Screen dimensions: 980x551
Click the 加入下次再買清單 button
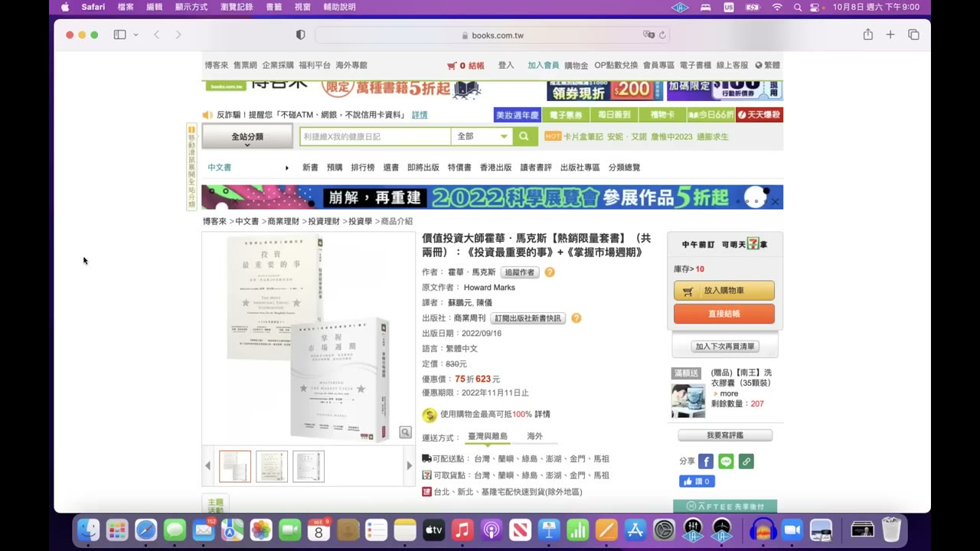point(725,347)
